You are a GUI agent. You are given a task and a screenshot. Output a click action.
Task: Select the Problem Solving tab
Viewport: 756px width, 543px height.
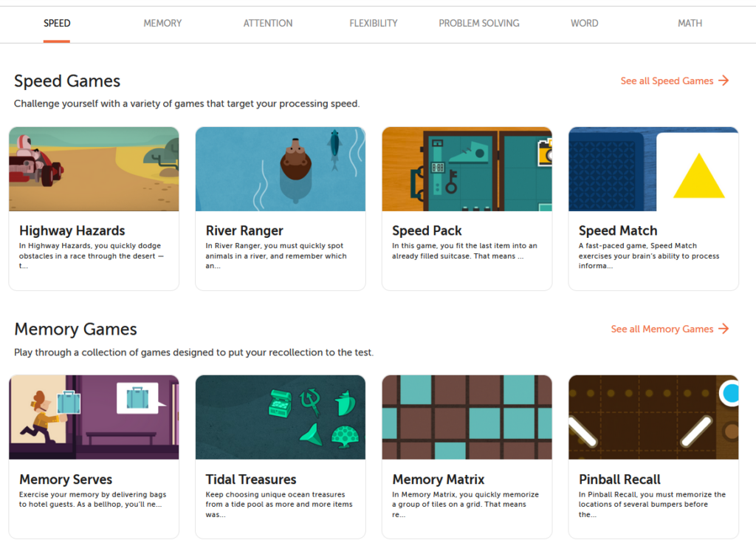pos(479,23)
